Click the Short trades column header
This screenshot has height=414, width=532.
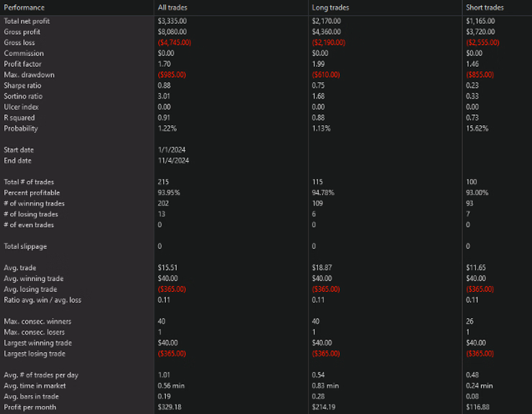(x=485, y=7)
